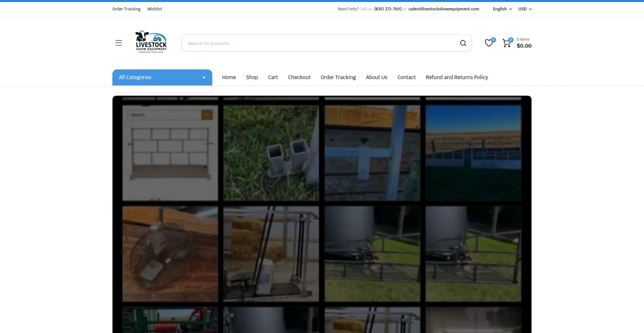Click the search magnifier icon
Screen dimensions: 644x333
pyautogui.click(x=463, y=43)
